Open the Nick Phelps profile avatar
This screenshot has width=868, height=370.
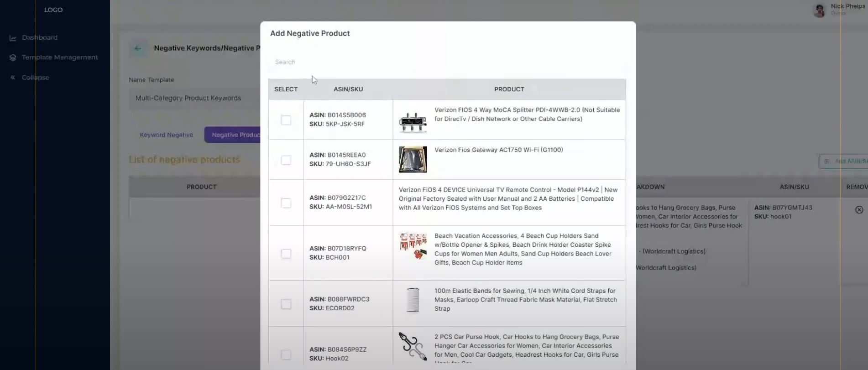coord(820,10)
